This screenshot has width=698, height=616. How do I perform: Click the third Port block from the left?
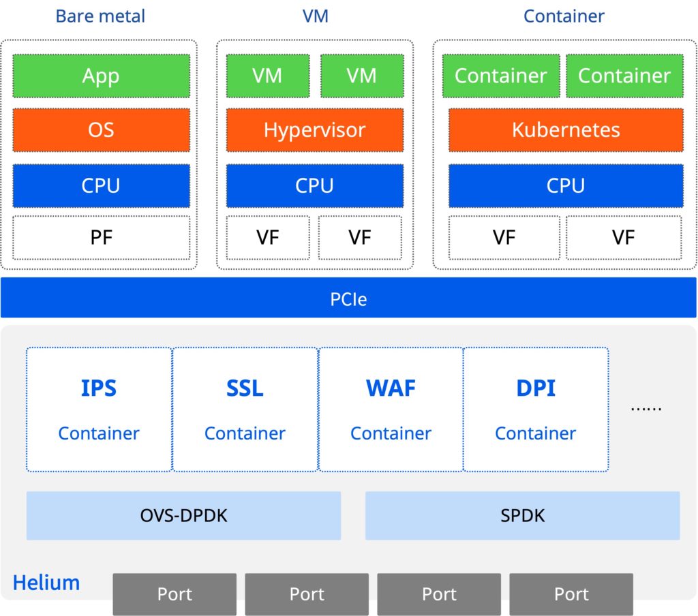[439, 594]
